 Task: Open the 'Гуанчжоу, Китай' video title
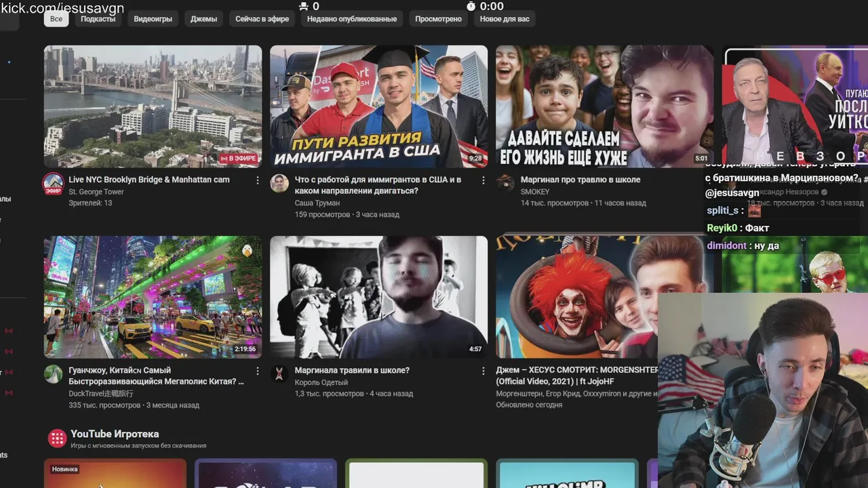(x=156, y=375)
